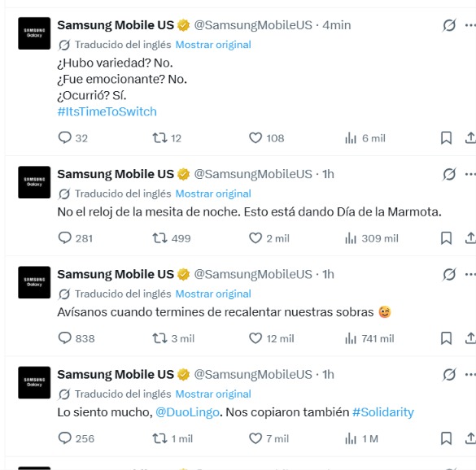Screen dimensions: 476x470
Task: Open more options on the 4min tweet
Action: (470, 25)
